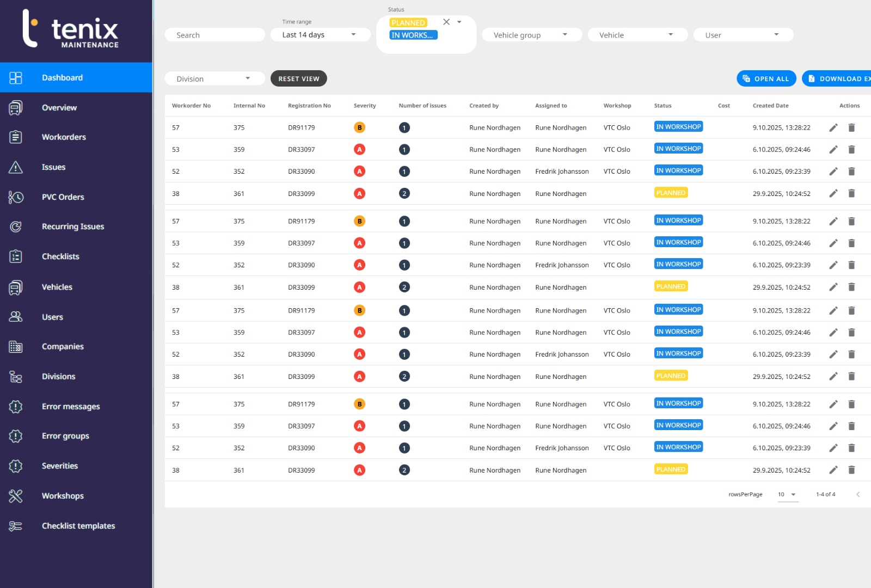Click the first PLANNED status badge in the table

click(671, 193)
